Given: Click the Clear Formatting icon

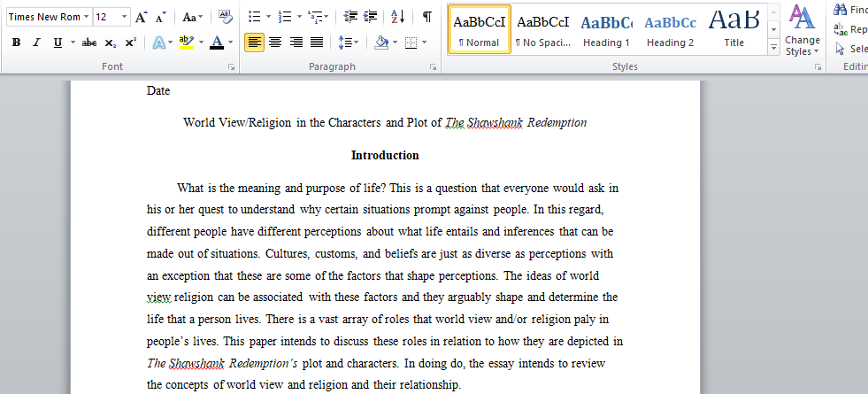Looking at the screenshot, I should click(x=226, y=17).
